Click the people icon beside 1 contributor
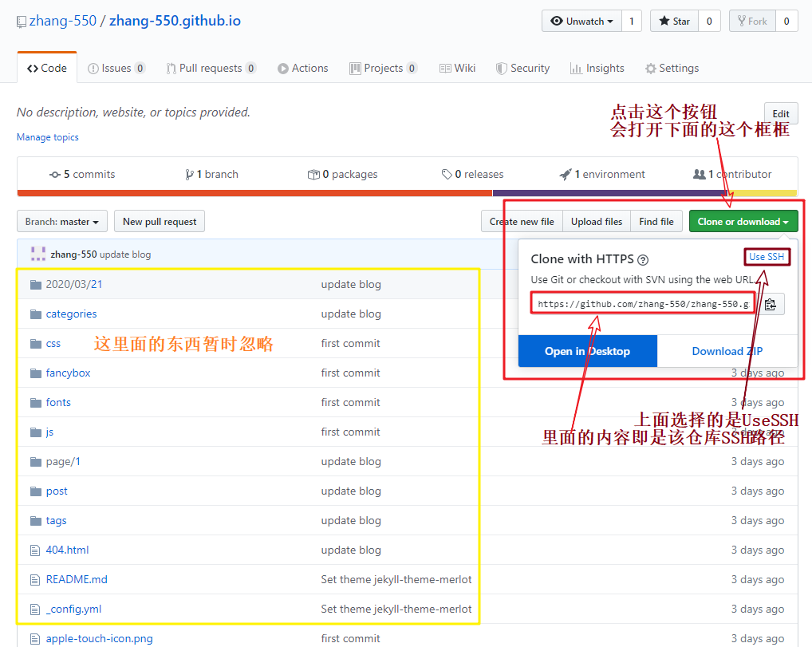Image resolution: width=812 pixels, height=647 pixels. pos(699,174)
